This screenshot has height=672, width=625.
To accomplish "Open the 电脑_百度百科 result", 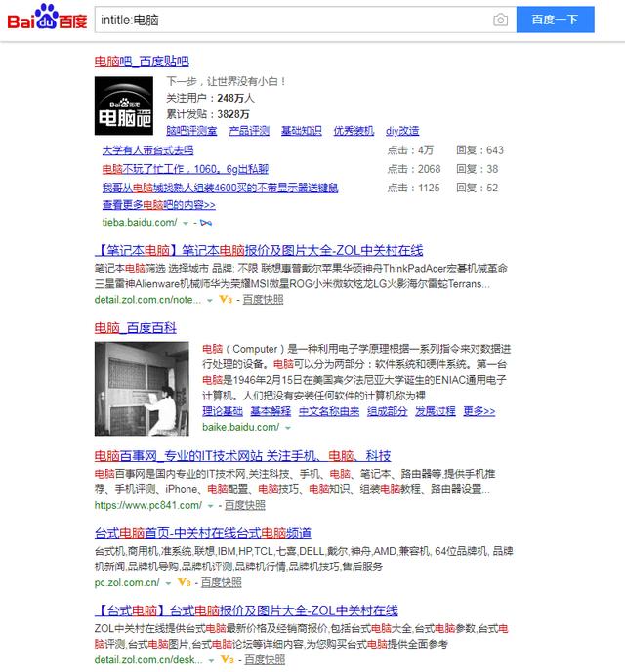I will pyautogui.click(x=136, y=328).
